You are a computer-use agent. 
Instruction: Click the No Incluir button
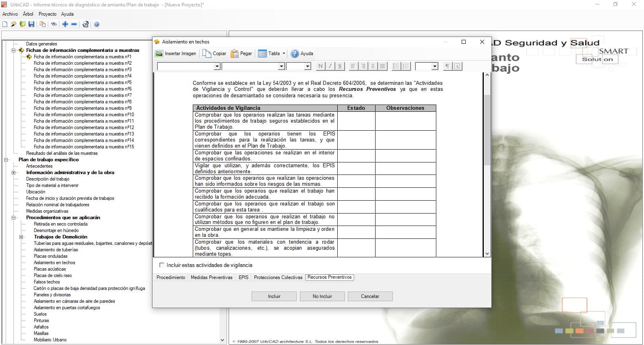(x=322, y=296)
